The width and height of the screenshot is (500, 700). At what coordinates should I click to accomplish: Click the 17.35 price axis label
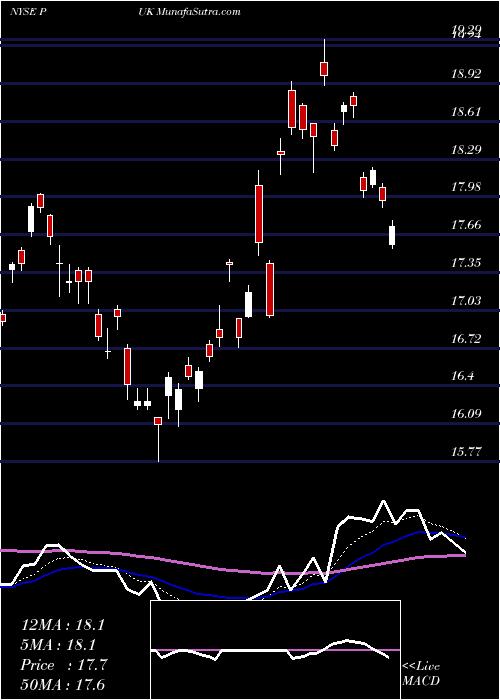(467, 262)
